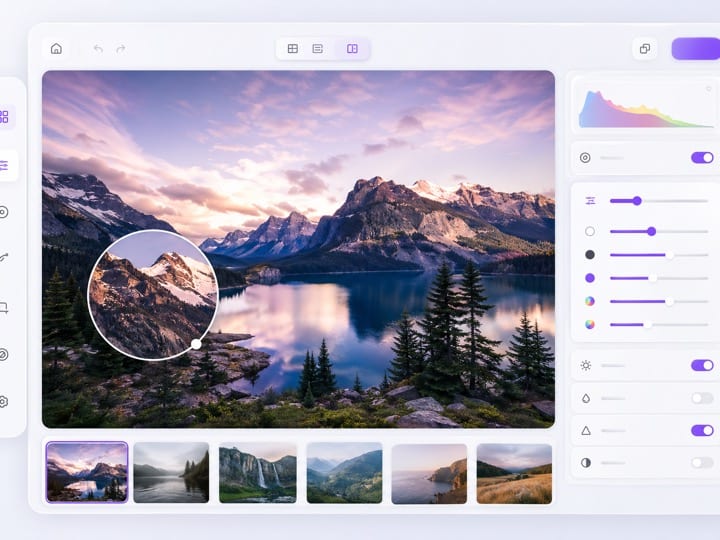Select the gray misty lake thumbnail
Image resolution: width=720 pixels, height=540 pixels.
171,472
